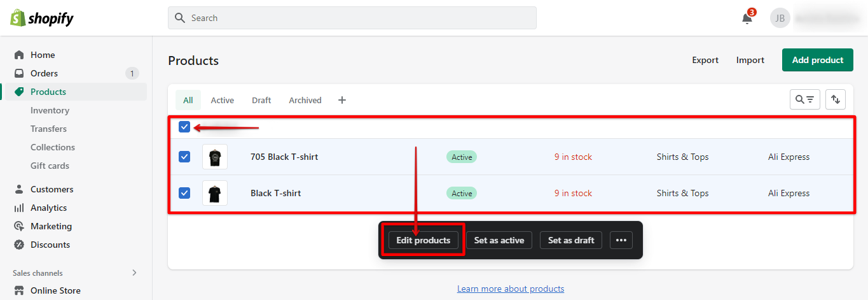Click the Online Store storefront icon
Screen dimensions: 868x300
[19, 290]
